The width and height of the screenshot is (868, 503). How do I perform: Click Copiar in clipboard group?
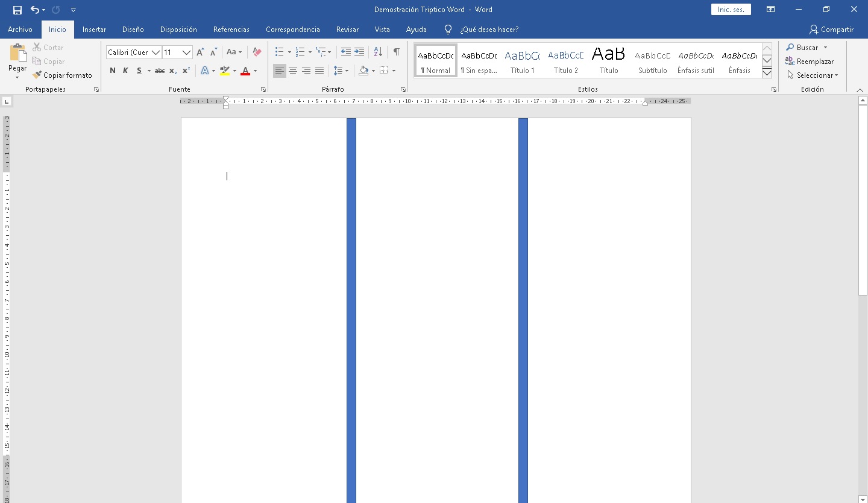[48, 62]
